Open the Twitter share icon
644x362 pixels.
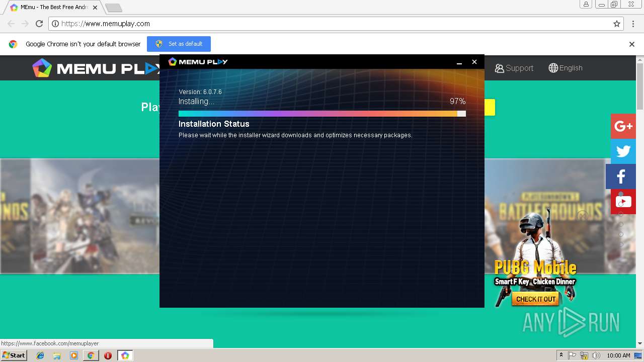623,151
